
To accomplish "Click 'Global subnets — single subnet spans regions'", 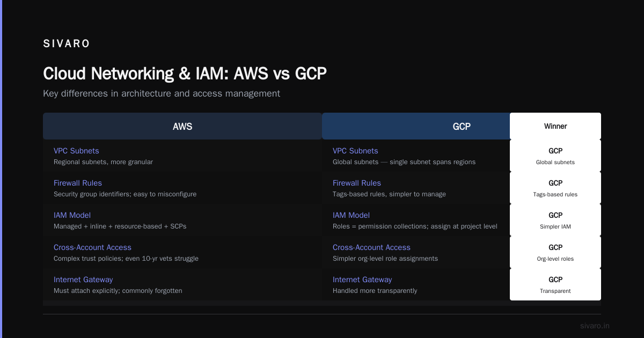I will pos(404,162).
